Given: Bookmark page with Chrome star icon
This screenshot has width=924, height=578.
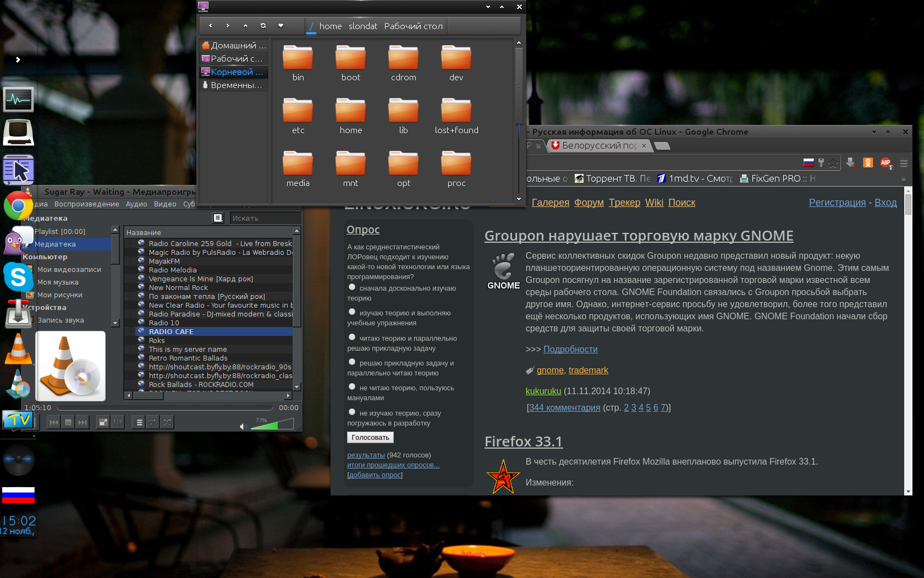Looking at the screenshot, I should click(x=833, y=163).
